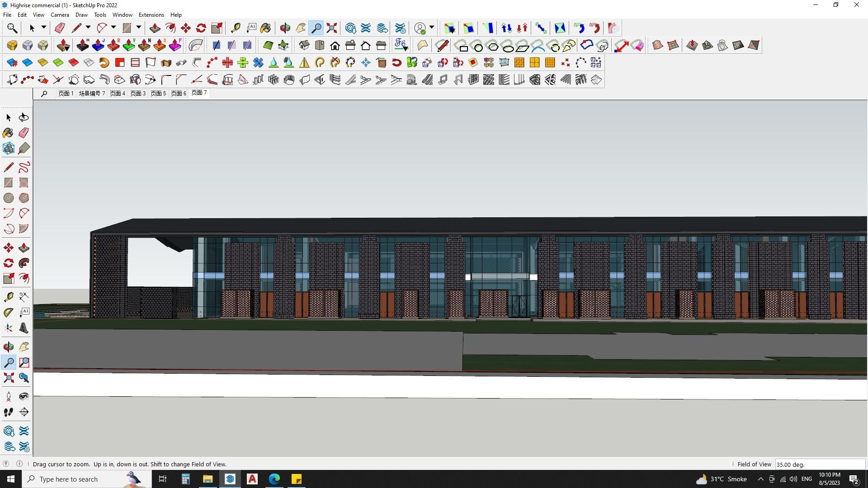Image resolution: width=868 pixels, height=488 pixels.
Task: Select the Lasso tool in the left palette
Action: click(x=24, y=117)
